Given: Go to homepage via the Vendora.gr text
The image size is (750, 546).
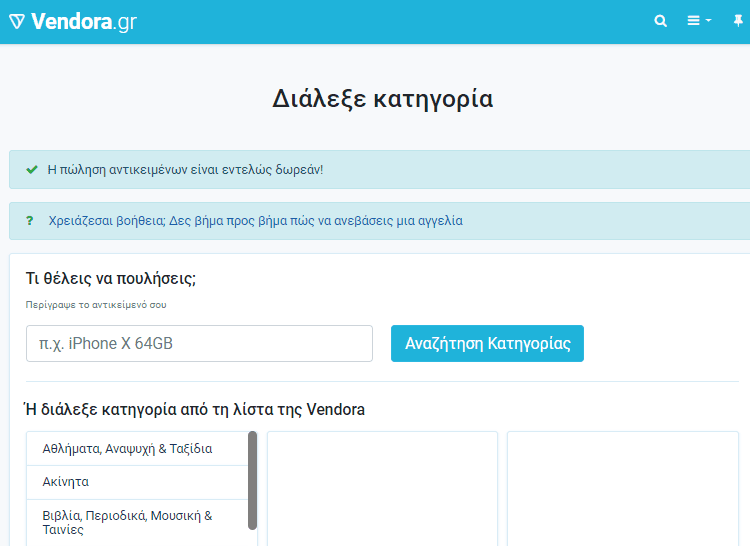Looking at the screenshot, I should [x=84, y=22].
